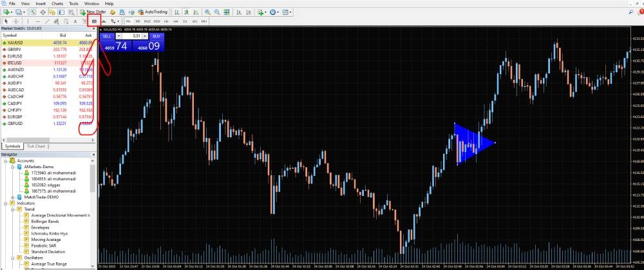
Task: Switch to the Tick Chart tab
Action: 36,146
